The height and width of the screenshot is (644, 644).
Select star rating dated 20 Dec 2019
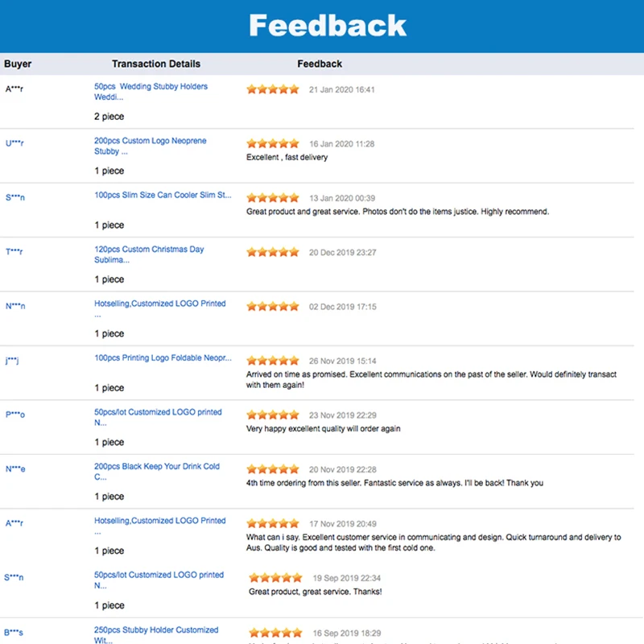click(273, 253)
